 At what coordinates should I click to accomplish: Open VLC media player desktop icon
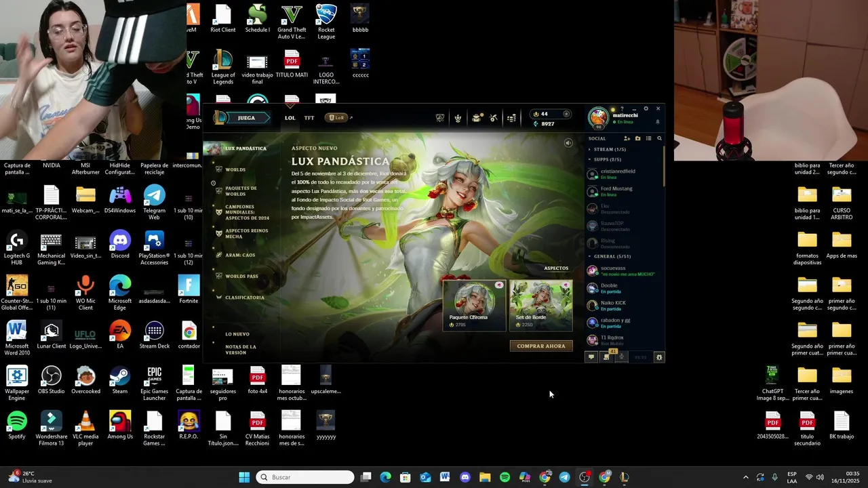tap(85, 429)
